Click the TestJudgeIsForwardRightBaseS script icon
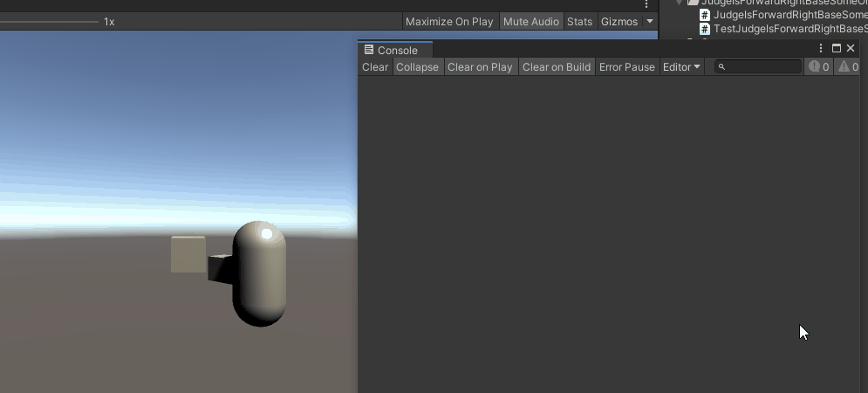The height and width of the screenshot is (393, 868). (705, 29)
